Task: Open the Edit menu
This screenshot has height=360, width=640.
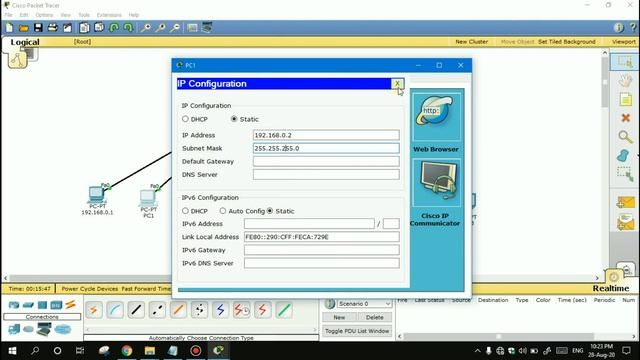Action: (x=24, y=15)
